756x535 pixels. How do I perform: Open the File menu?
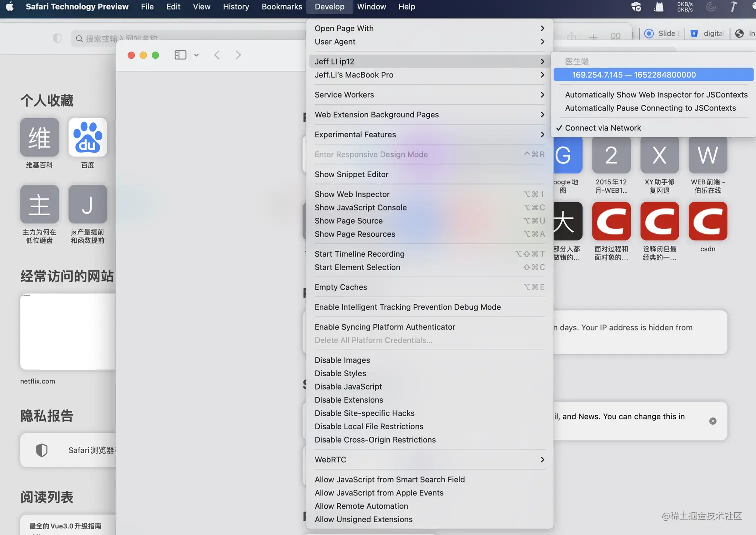[147, 7]
